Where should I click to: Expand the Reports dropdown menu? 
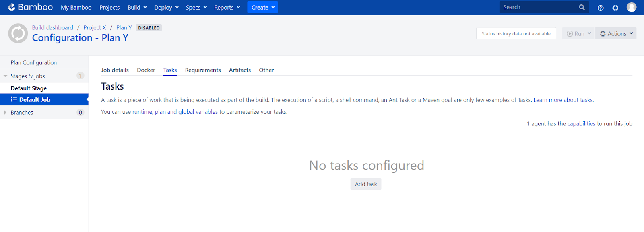click(227, 7)
